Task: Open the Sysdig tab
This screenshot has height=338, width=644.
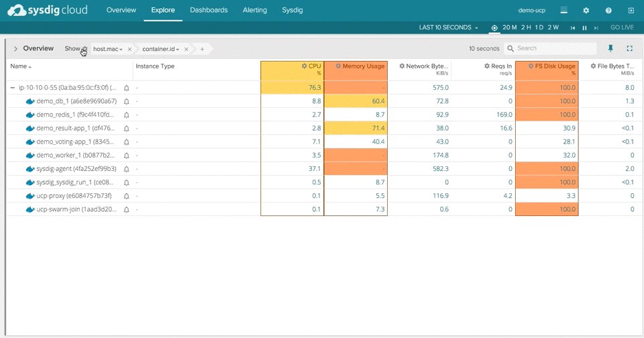Action: point(292,10)
